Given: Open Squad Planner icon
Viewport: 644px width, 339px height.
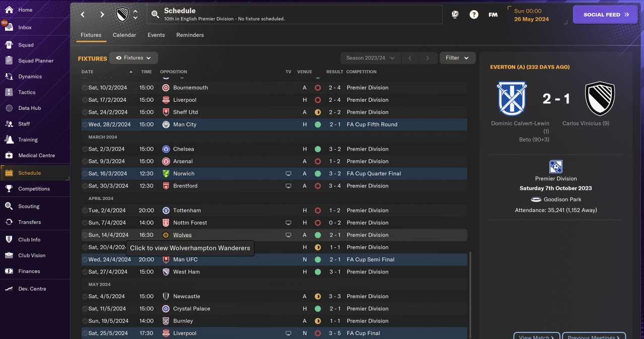Looking at the screenshot, I should point(9,60).
